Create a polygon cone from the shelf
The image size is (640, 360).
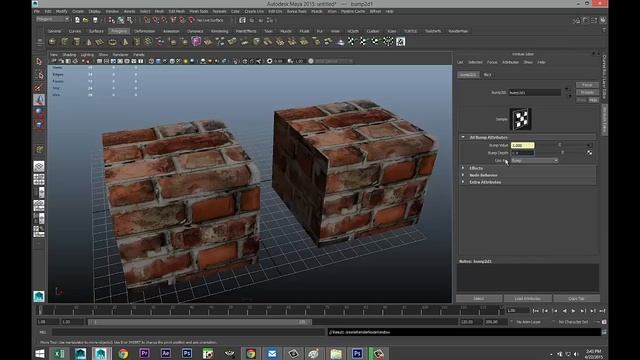pos(89,42)
